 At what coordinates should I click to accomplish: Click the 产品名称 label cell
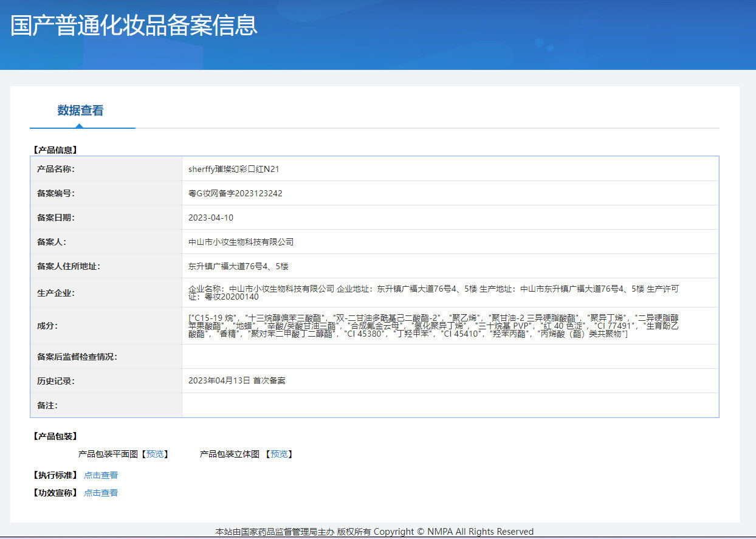point(106,169)
